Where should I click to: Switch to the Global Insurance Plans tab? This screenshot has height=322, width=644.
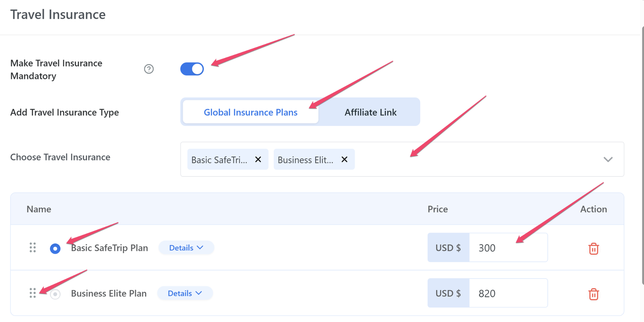[x=250, y=112]
